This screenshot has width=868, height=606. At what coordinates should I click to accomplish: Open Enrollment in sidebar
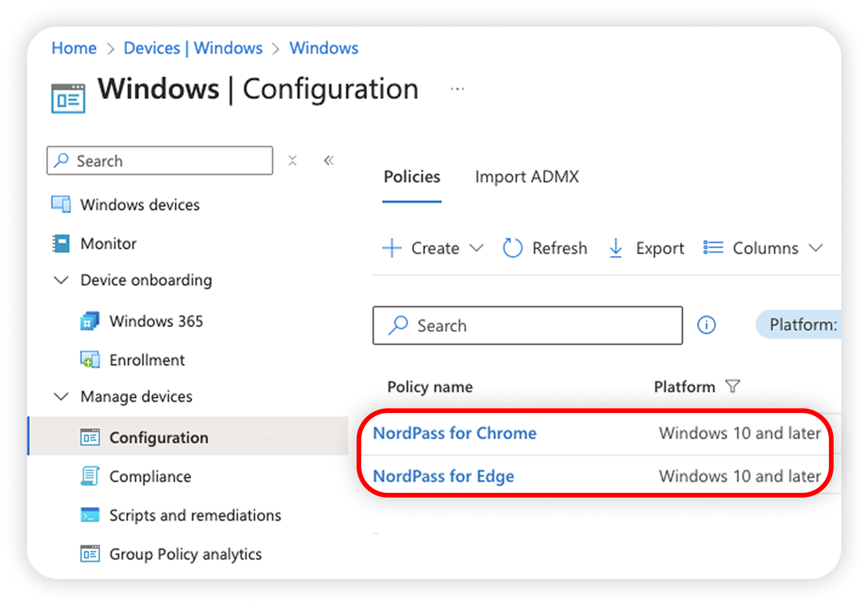coord(147,360)
